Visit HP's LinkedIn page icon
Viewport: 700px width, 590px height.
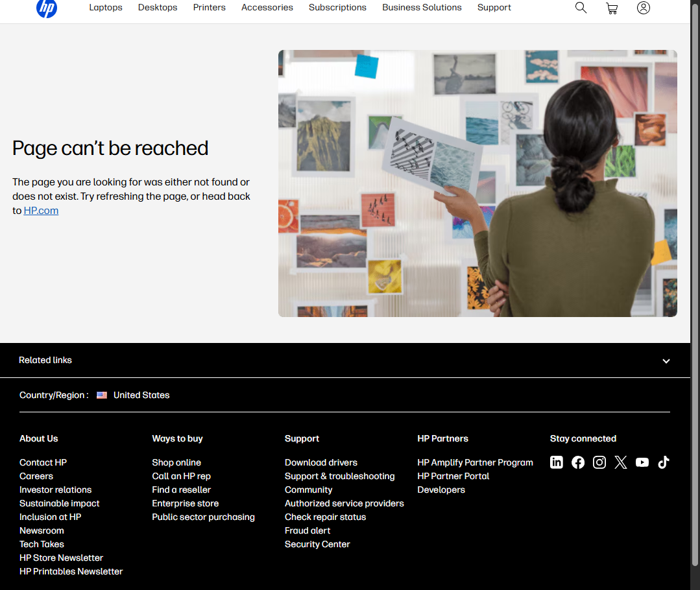(x=556, y=462)
